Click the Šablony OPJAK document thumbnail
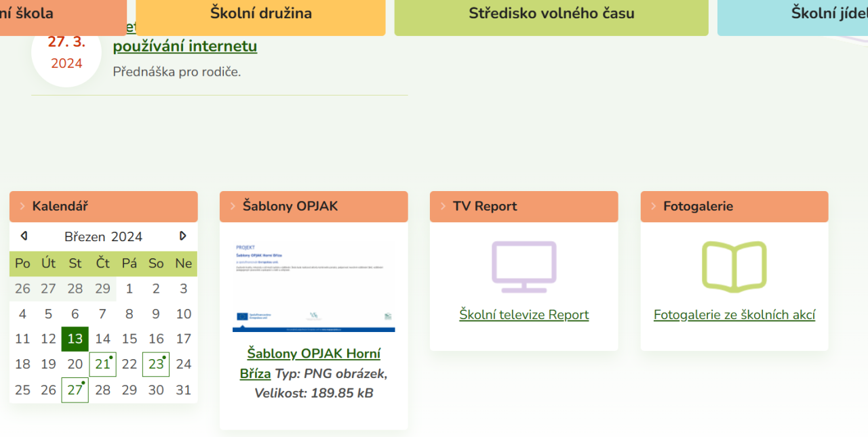Image resolution: width=868 pixels, height=437 pixels. click(313, 287)
